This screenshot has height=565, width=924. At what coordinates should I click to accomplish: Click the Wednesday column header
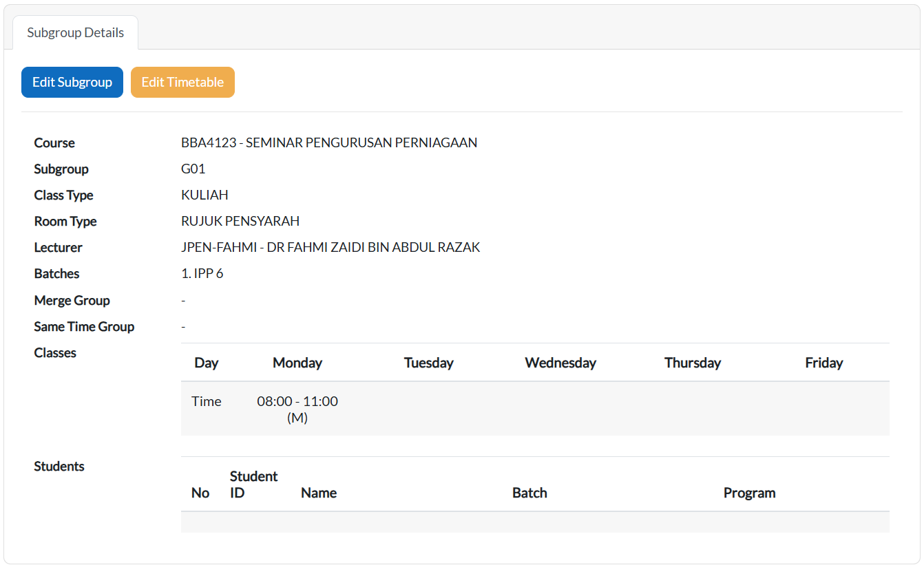tap(560, 363)
